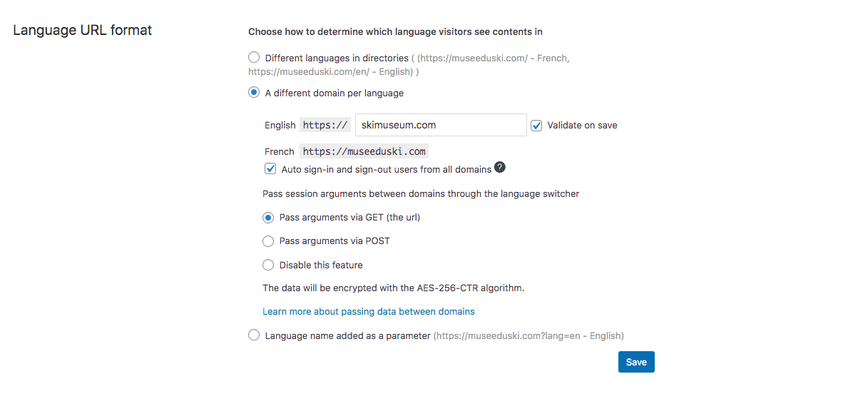The image size is (868, 394).
Task: Select 'Language name added as a parameter'
Action: (254, 335)
